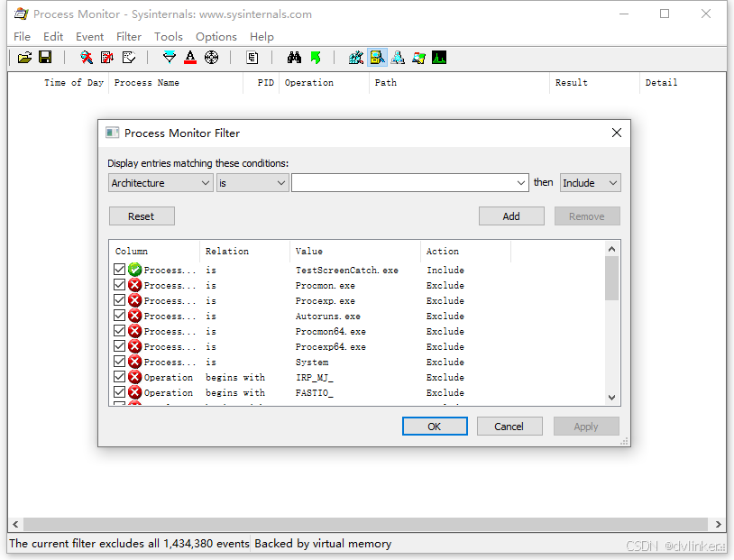Click the filter list scroll down arrow
Screen dimensions: 734x560
611,398
